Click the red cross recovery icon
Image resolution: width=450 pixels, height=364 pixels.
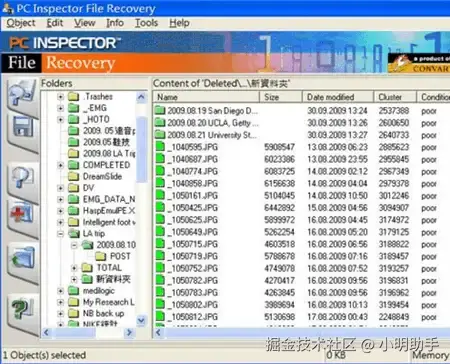[22, 214]
